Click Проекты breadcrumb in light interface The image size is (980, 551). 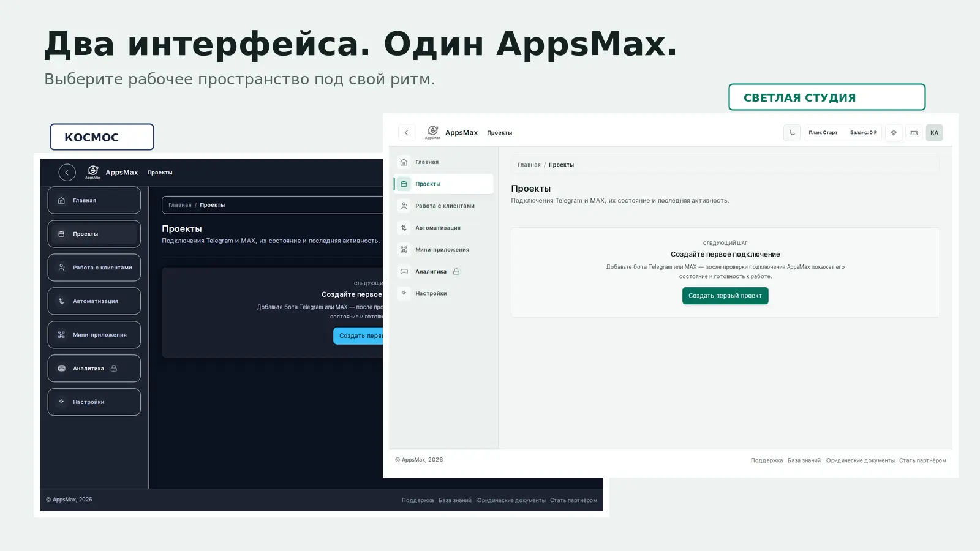[562, 165]
